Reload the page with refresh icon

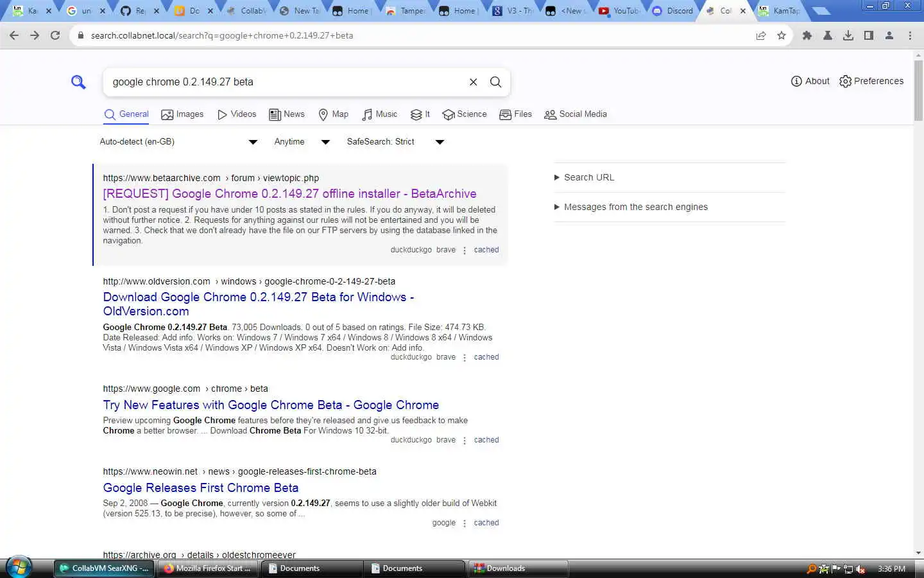(x=55, y=35)
